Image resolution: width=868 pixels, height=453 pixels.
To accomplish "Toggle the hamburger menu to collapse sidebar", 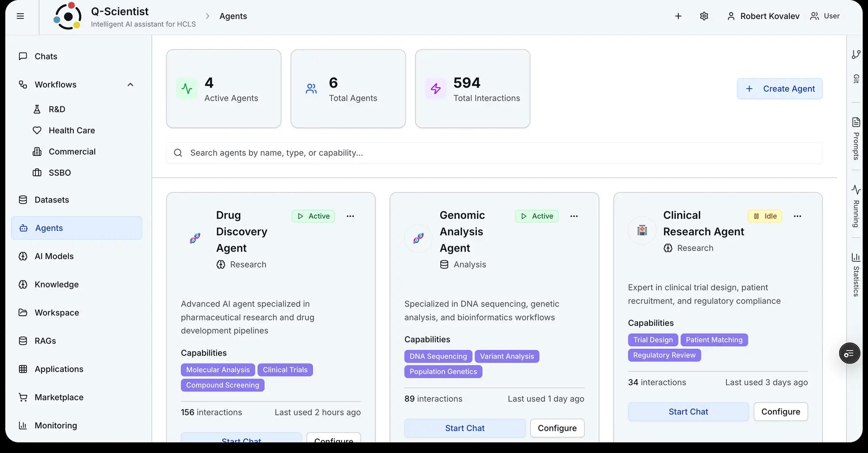I will [x=20, y=15].
